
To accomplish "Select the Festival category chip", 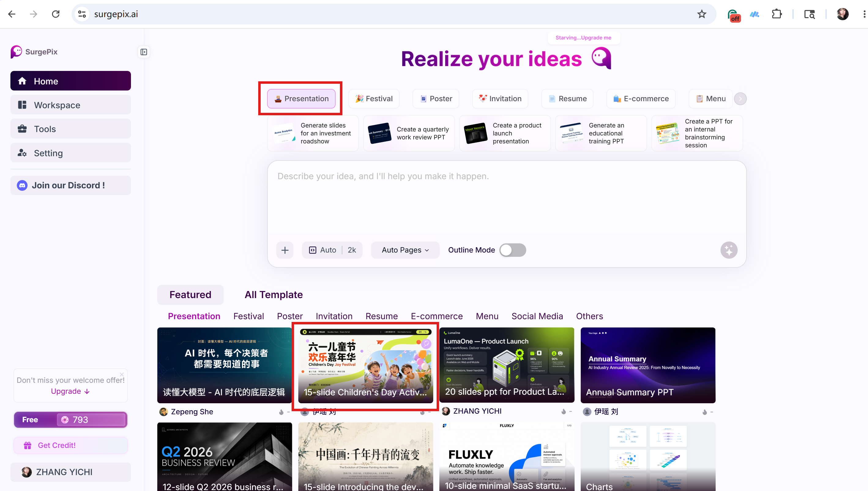I will (x=374, y=98).
